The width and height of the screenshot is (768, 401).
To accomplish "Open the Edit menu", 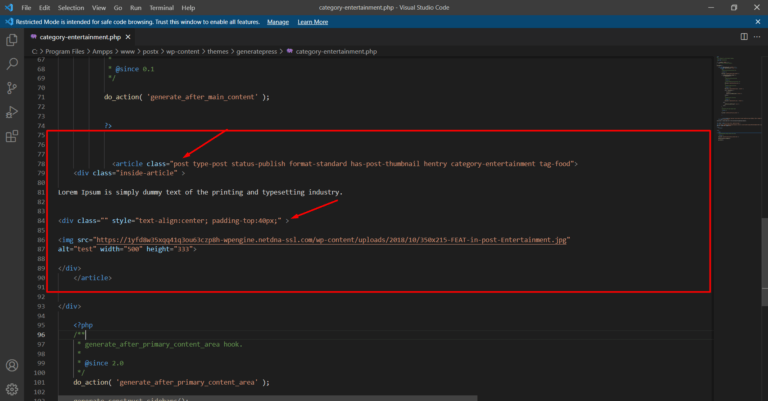I will [x=45, y=8].
